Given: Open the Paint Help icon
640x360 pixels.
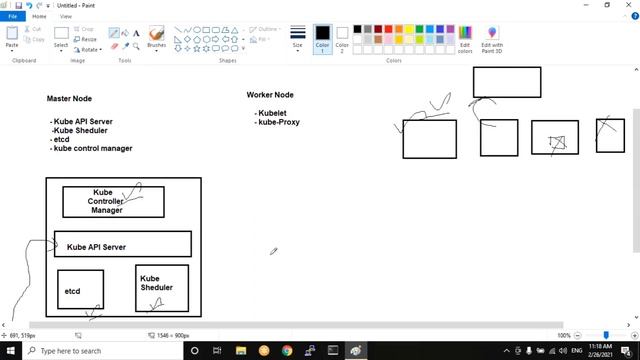Looking at the screenshot, I should [x=635, y=16].
